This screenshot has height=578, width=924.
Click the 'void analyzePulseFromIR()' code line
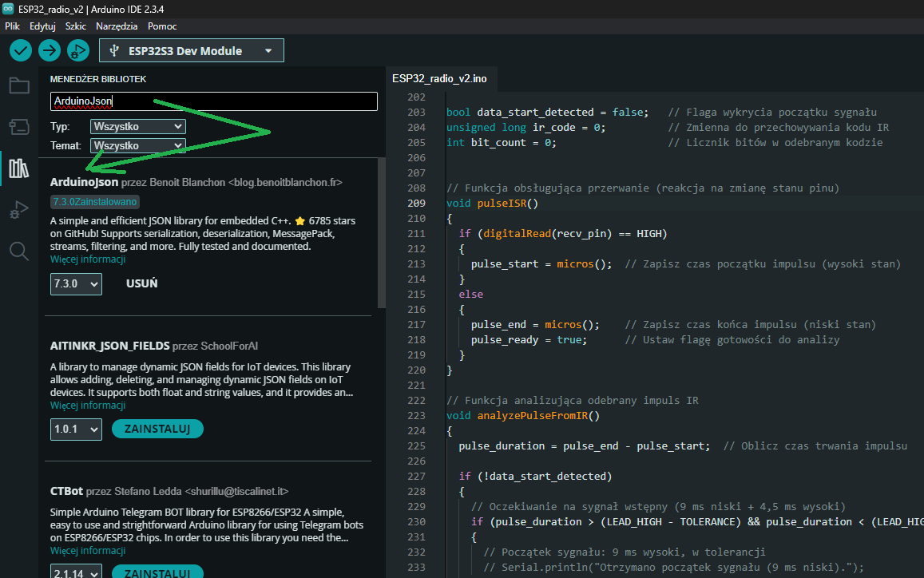(523, 415)
